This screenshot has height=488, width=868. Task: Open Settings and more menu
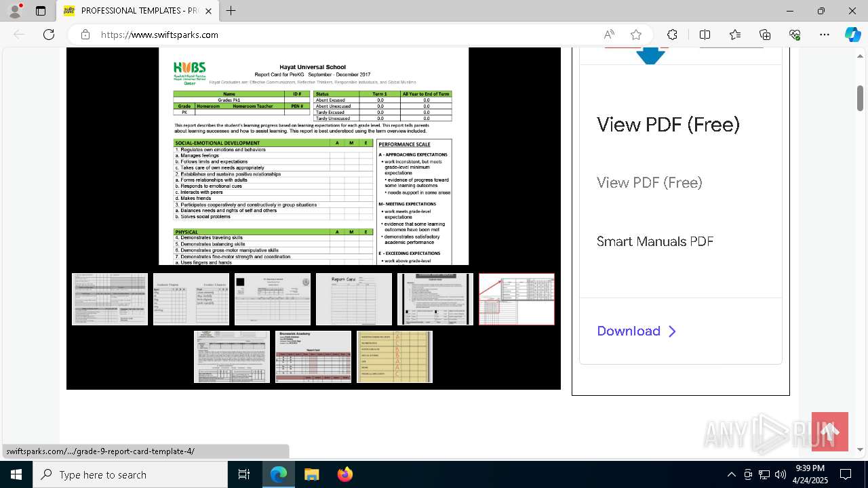point(825,35)
